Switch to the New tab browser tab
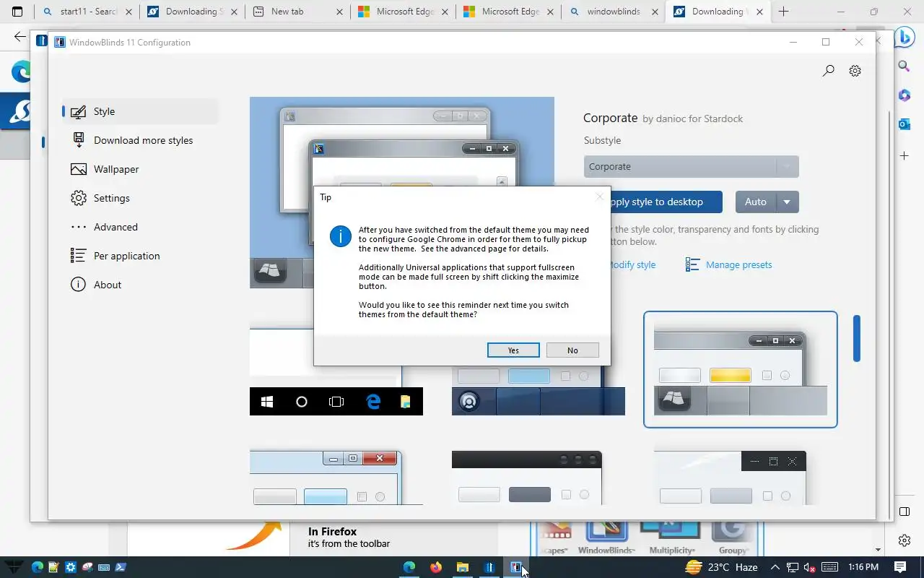The image size is (924, 578). 297,12
